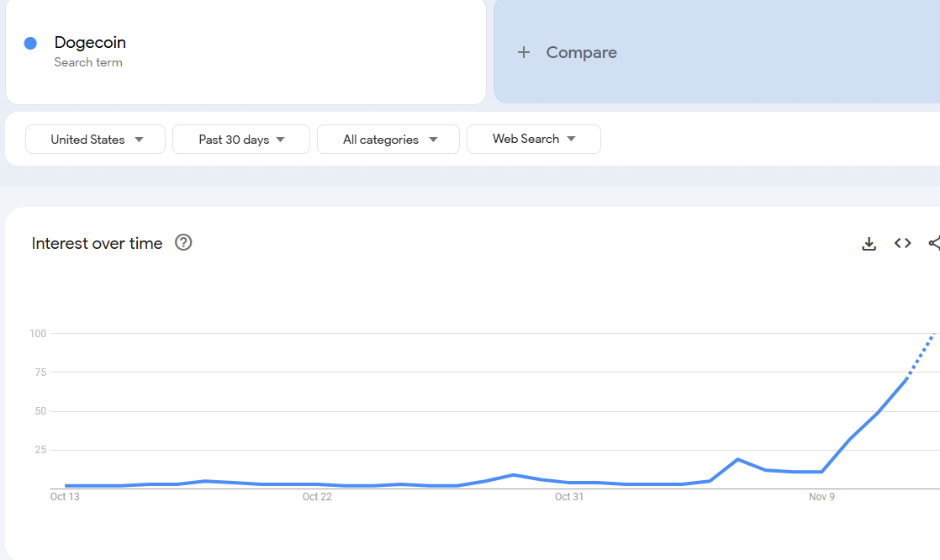Screen dimensions: 940x560
Task: Share the Interest over time chart
Action: [934, 243]
